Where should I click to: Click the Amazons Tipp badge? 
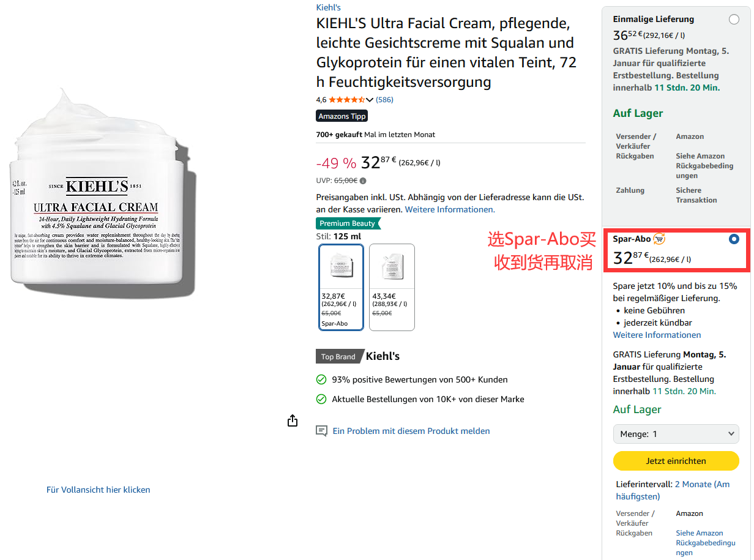point(342,116)
